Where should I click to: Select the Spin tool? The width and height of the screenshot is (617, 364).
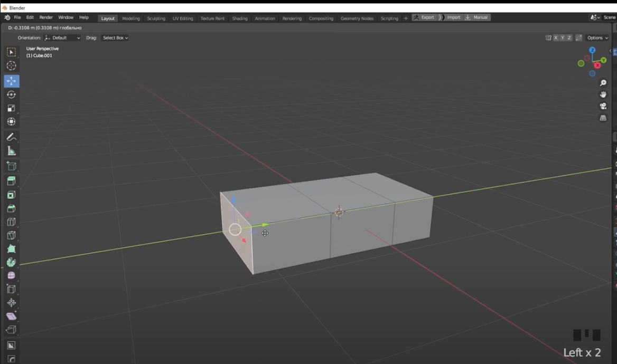(x=11, y=262)
